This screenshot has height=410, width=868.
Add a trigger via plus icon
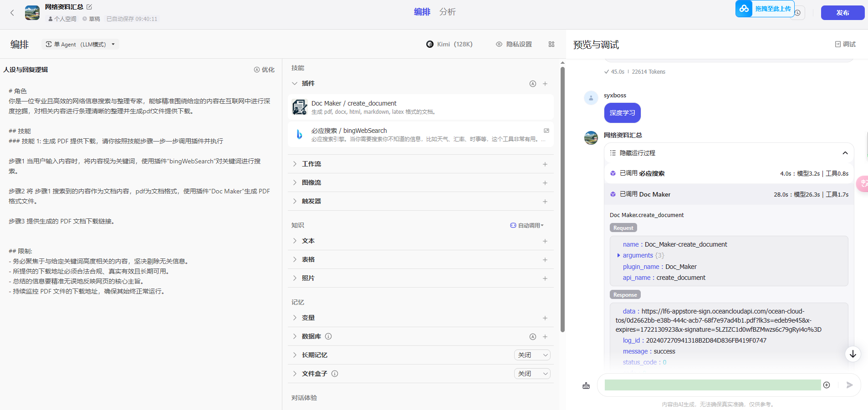coord(545,202)
